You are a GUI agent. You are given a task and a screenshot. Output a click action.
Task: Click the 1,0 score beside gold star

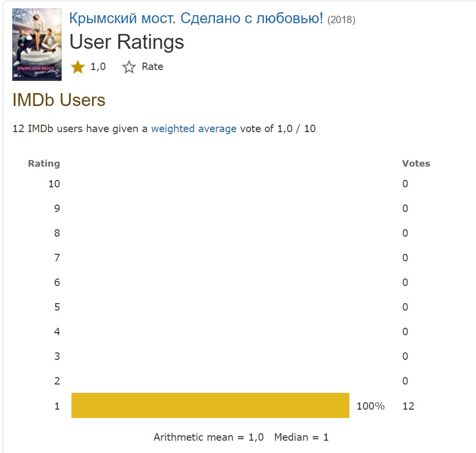pyautogui.click(x=98, y=67)
